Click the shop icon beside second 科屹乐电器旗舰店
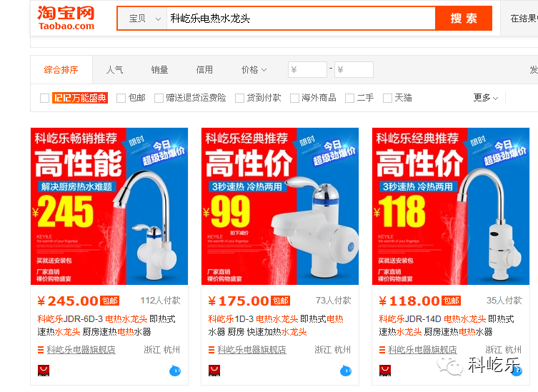The image size is (538, 392). point(211,350)
